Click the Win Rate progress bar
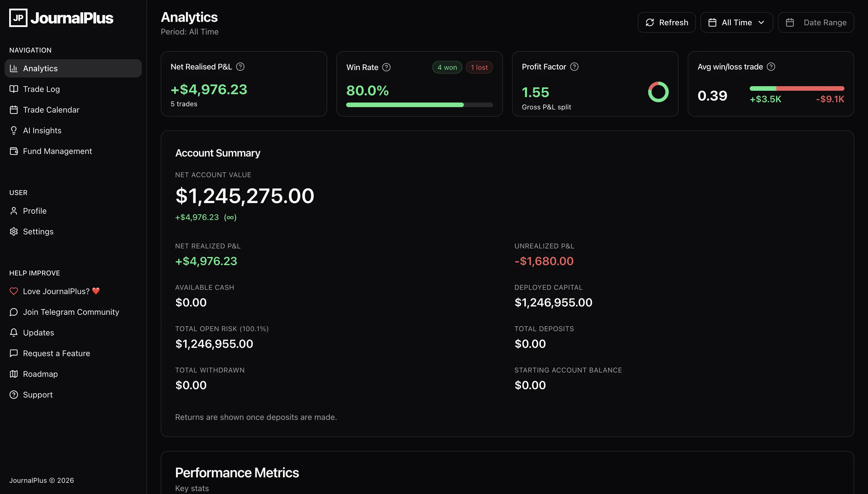868x494 pixels. point(419,105)
